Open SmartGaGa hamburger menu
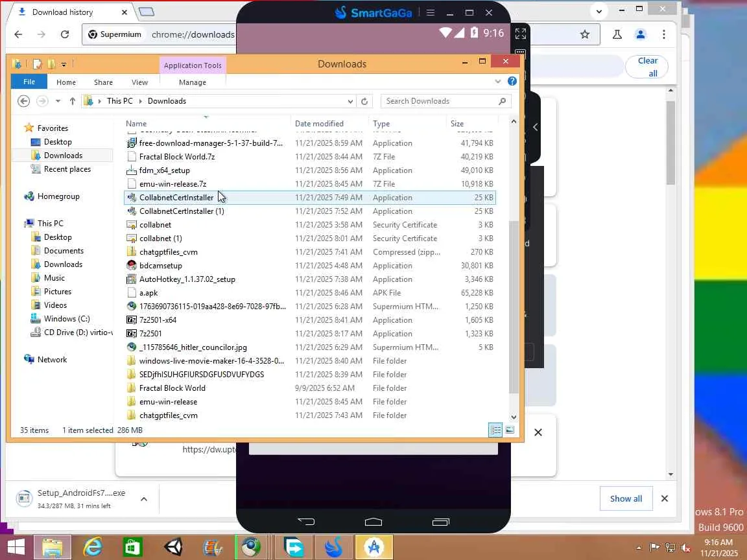 (430, 12)
